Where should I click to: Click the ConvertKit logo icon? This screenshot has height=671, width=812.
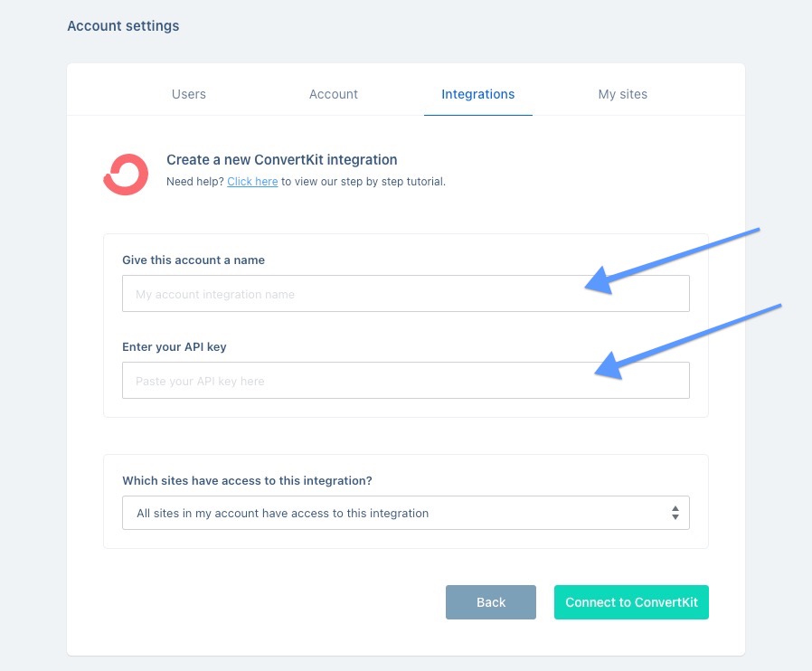(x=126, y=175)
